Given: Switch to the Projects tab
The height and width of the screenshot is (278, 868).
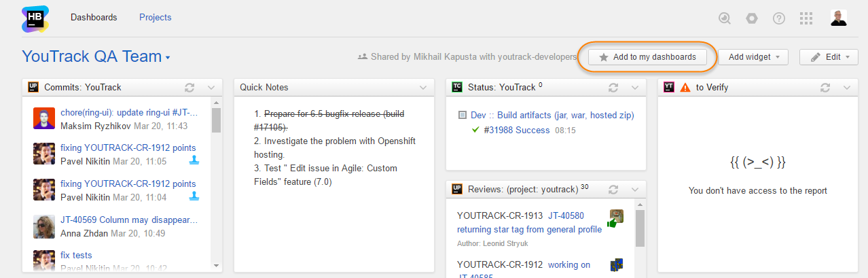Looking at the screenshot, I should pos(155,18).
